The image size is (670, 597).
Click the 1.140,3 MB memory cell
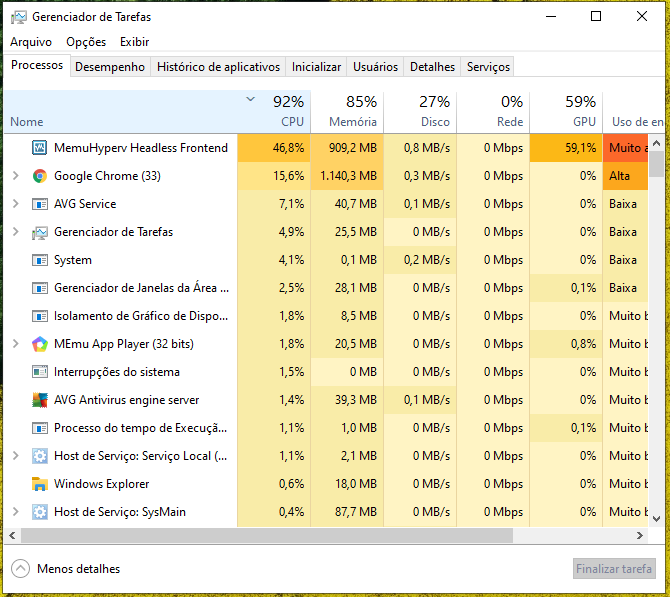347,176
